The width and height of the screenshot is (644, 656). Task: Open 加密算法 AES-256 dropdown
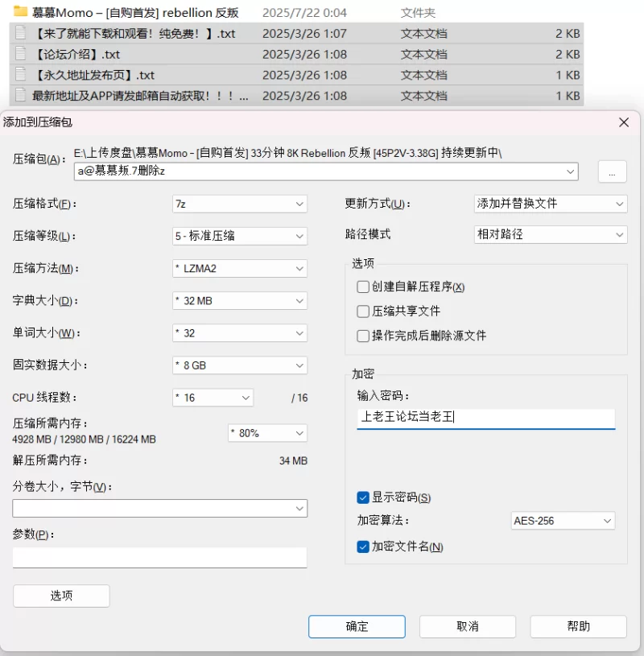[563, 521]
